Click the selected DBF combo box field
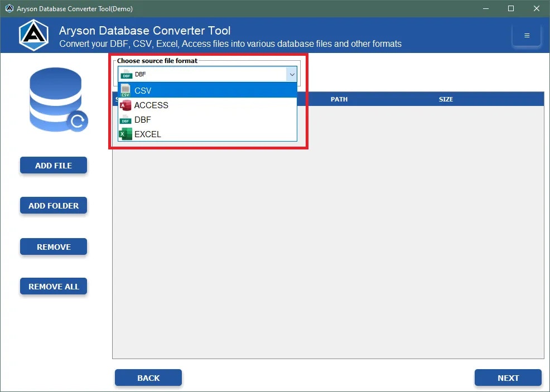550x392 pixels. 208,74
